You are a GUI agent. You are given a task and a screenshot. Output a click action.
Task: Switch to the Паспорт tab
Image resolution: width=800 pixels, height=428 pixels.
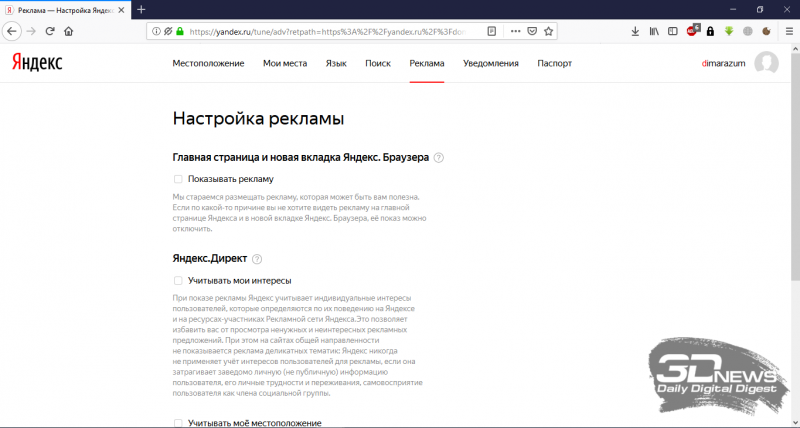pos(555,63)
